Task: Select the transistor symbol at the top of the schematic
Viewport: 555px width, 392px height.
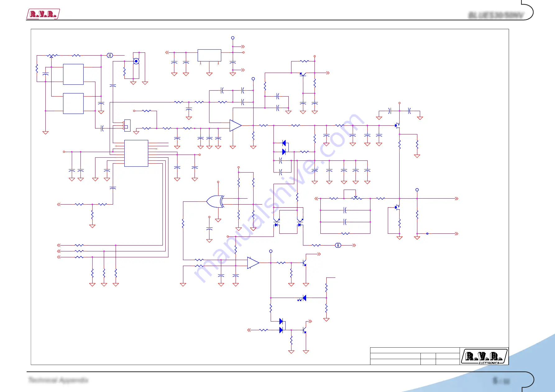Action: pos(303,74)
